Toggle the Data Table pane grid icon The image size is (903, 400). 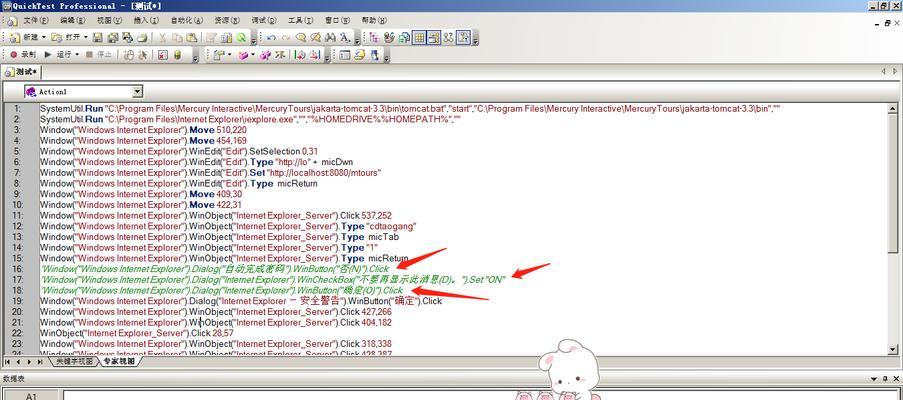(x=419, y=37)
